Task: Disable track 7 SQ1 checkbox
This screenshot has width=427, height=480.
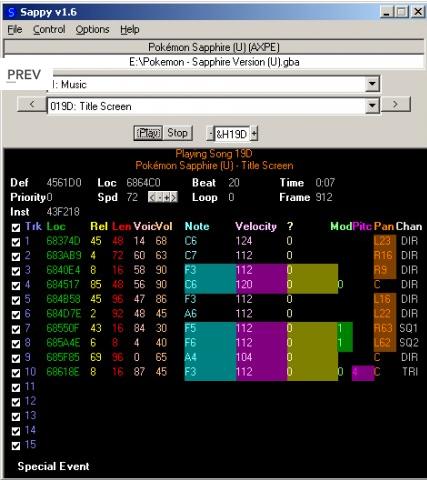Action: [16, 329]
